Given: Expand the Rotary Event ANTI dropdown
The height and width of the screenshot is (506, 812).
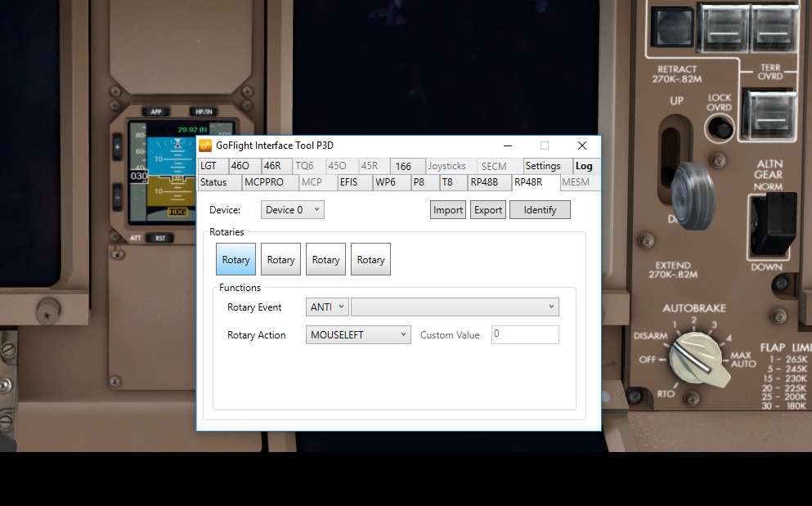Looking at the screenshot, I should 328,307.
